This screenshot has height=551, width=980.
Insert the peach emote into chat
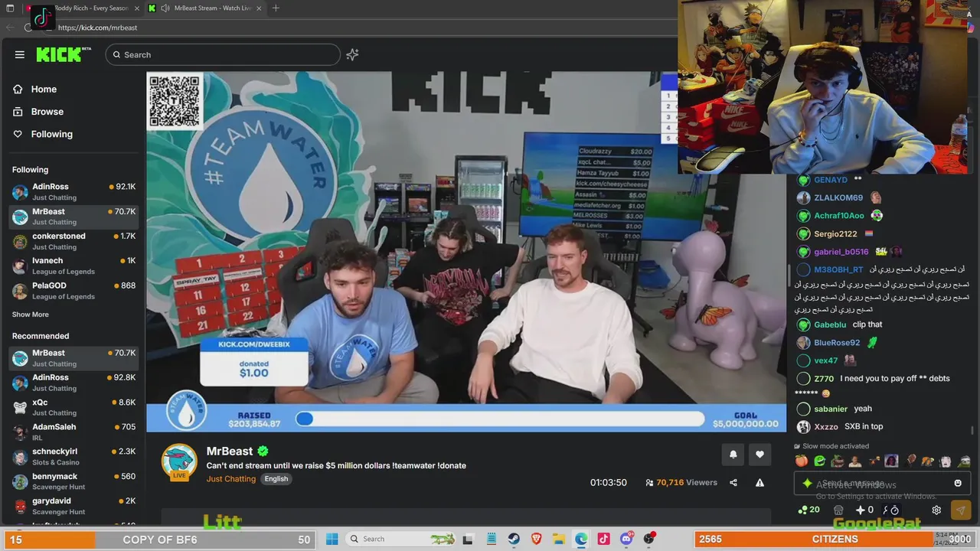pyautogui.click(x=802, y=461)
